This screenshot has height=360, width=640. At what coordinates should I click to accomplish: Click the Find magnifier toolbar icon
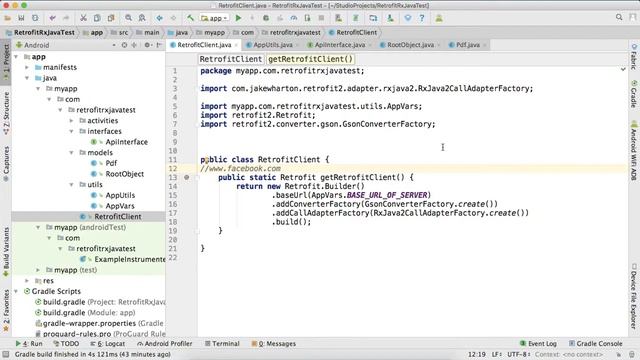point(128,18)
